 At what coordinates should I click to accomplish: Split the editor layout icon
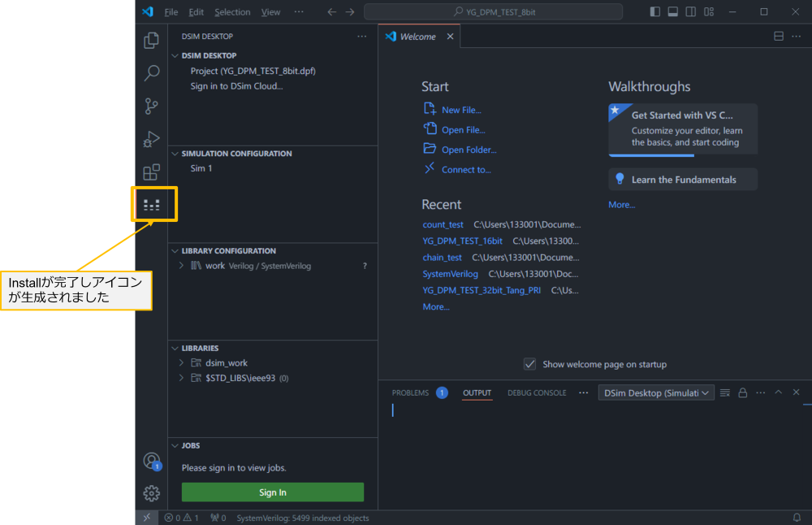[779, 37]
